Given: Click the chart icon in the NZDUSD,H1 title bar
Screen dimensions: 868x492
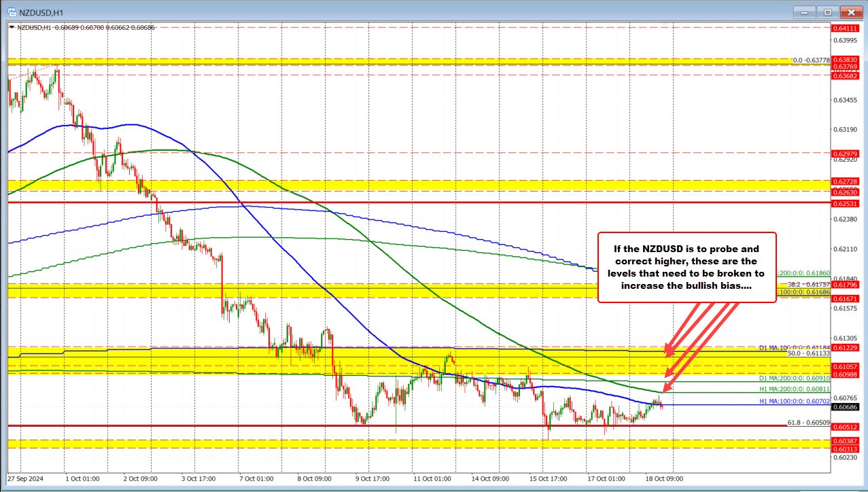Looking at the screenshot, I should [x=11, y=12].
